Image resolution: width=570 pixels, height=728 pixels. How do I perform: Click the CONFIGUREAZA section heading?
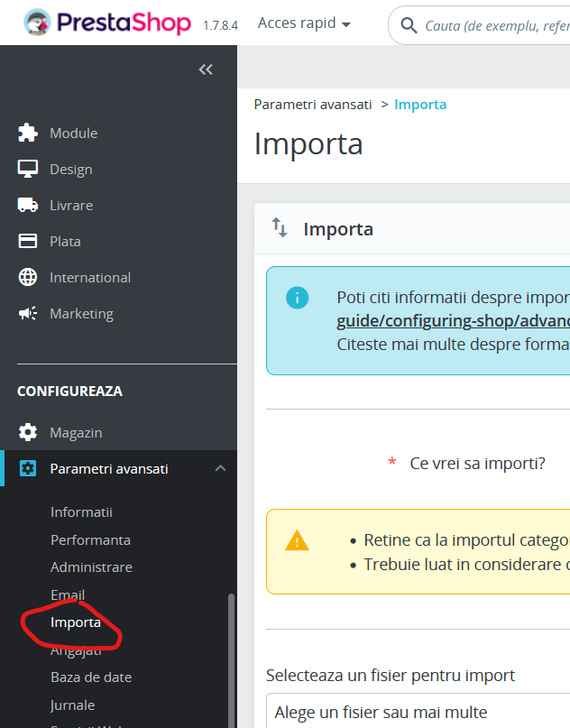click(x=69, y=391)
